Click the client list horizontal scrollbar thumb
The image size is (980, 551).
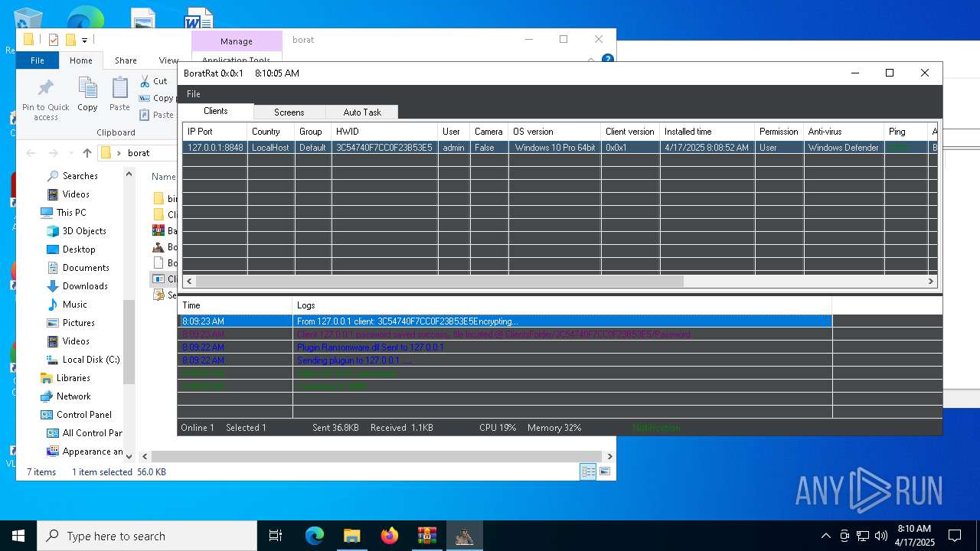439,281
